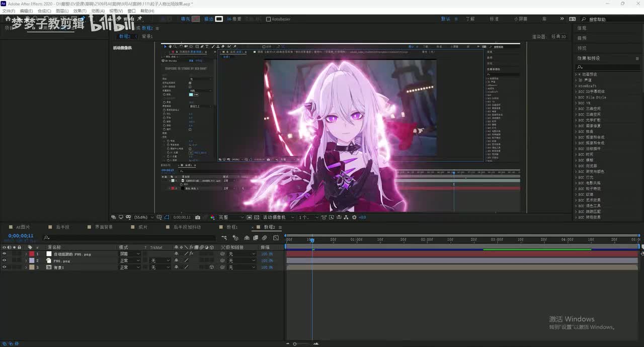644x347 pixels.
Task: Open the 预览 panel
Action: (x=582, y=48)
